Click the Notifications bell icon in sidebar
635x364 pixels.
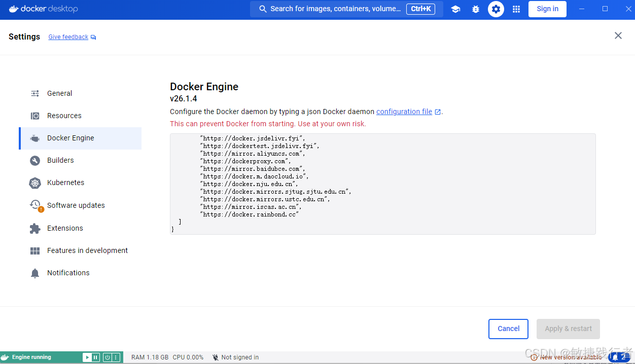(x=35, y=273)
